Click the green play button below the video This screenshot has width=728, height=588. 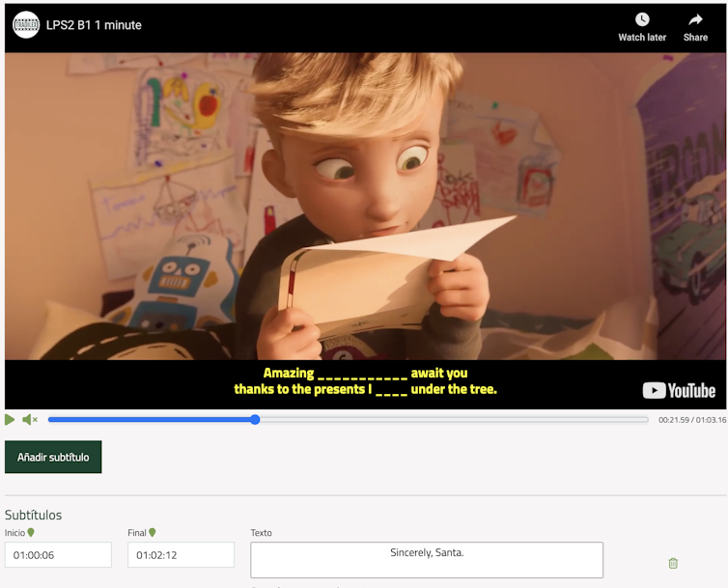10,420
